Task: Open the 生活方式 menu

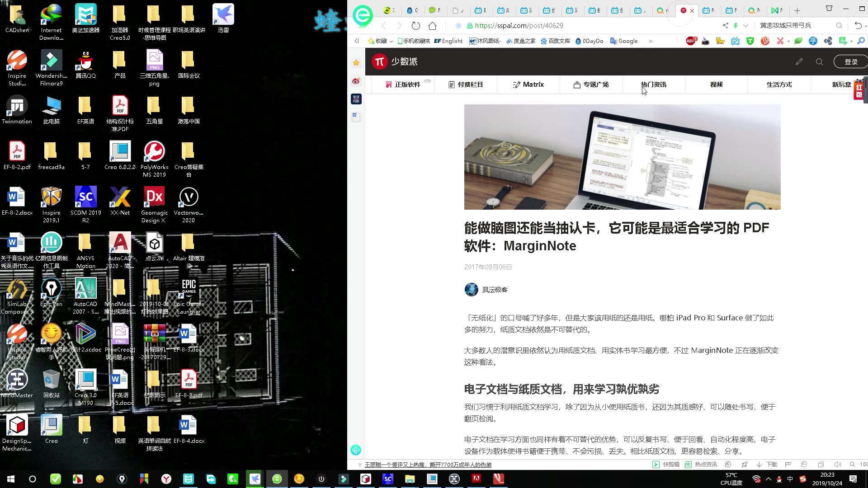Action: pos(779,84)
